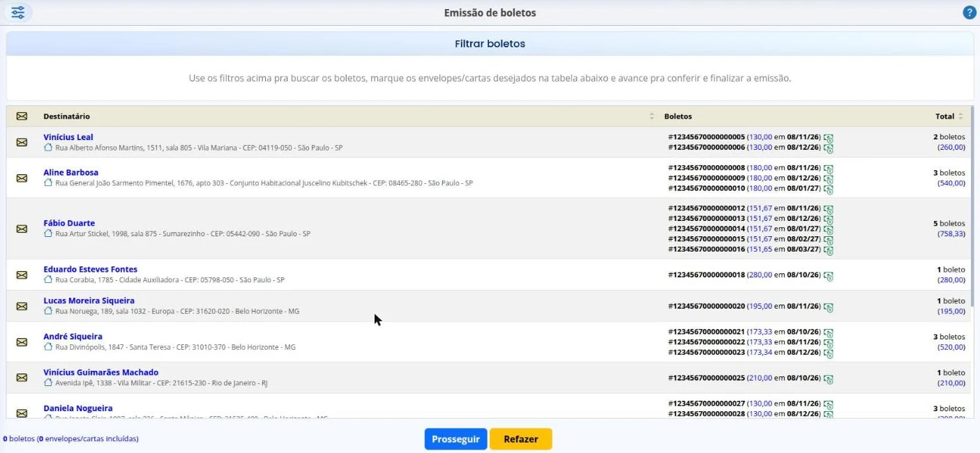Click house icon beside Vinícius Leal's address
Image resolution: width=980 pixels, height=453 pixels.
pyautogui.click(x=48, y=148)
